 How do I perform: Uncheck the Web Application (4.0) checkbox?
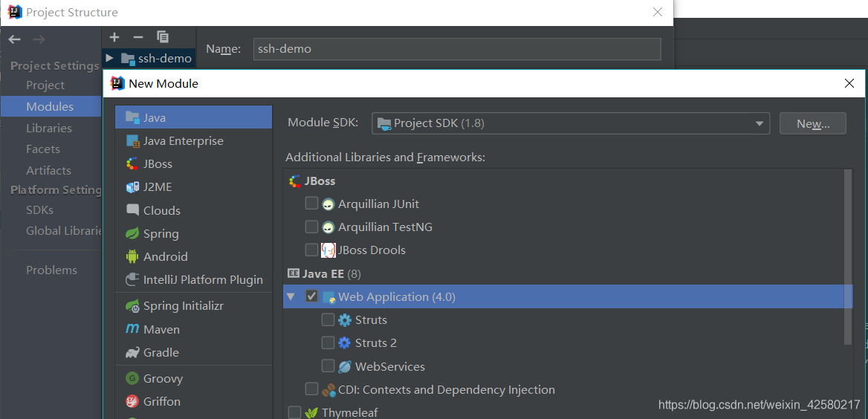311,296
